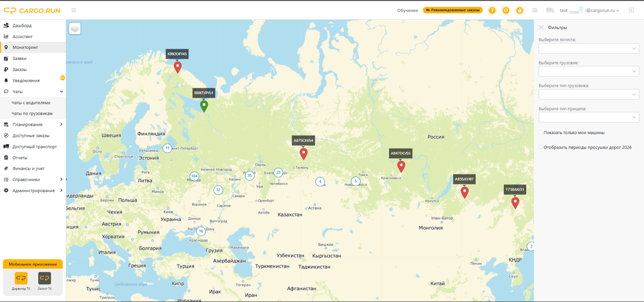
Task: Enable Показать только мои машины checkbox
Action: pyautogui.click(x=540, y=133)
